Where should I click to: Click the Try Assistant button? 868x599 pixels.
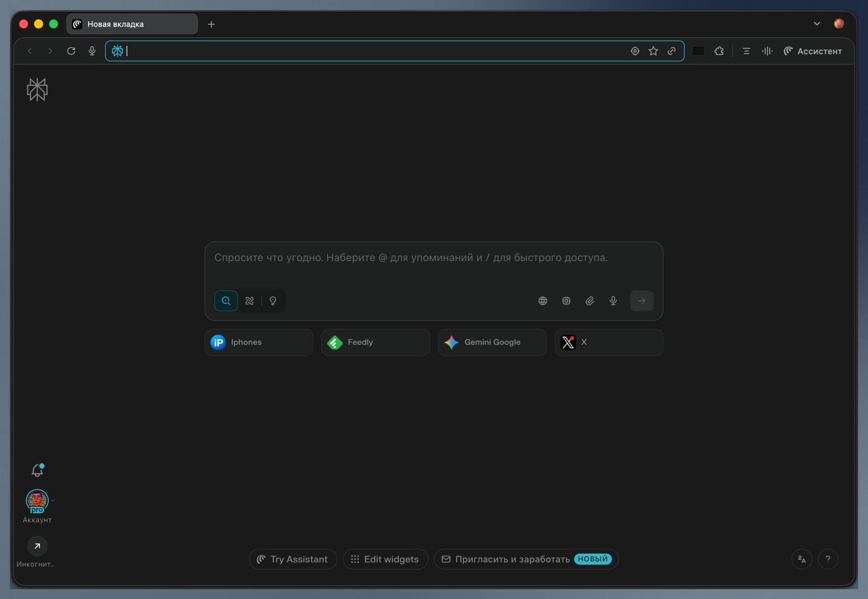[x=293, y=559]
